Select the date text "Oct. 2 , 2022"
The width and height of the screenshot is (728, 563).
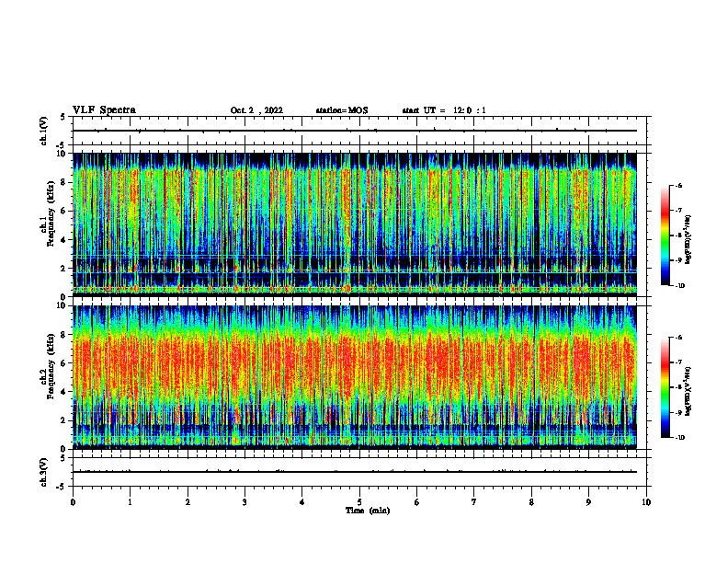point(256,110)
